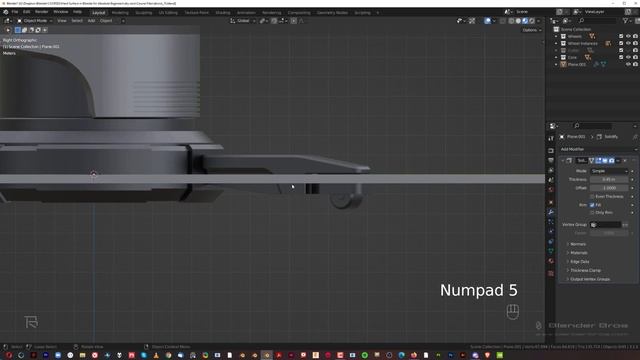This screenshot has width=640, height=360.
Task: Open the Material properties tab
Action: click(551, 260)
